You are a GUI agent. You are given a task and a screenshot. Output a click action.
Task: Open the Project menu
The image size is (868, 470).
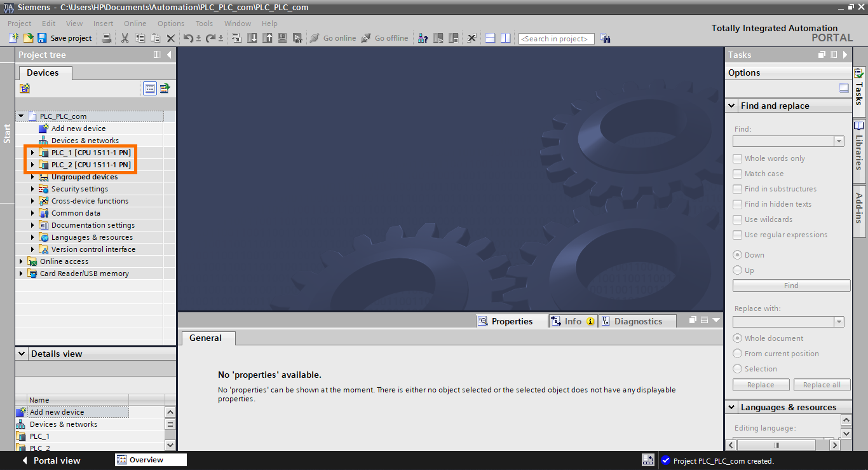19,24
